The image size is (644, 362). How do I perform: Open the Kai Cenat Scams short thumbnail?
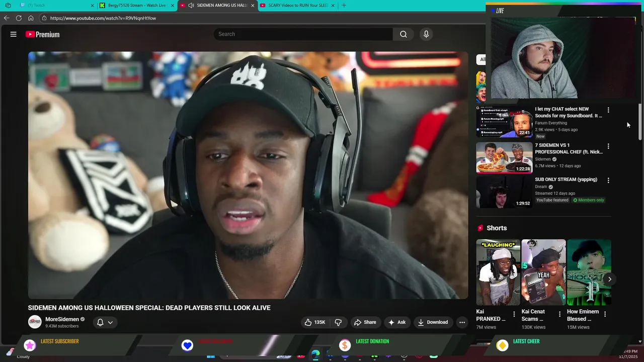pos(543,272)
